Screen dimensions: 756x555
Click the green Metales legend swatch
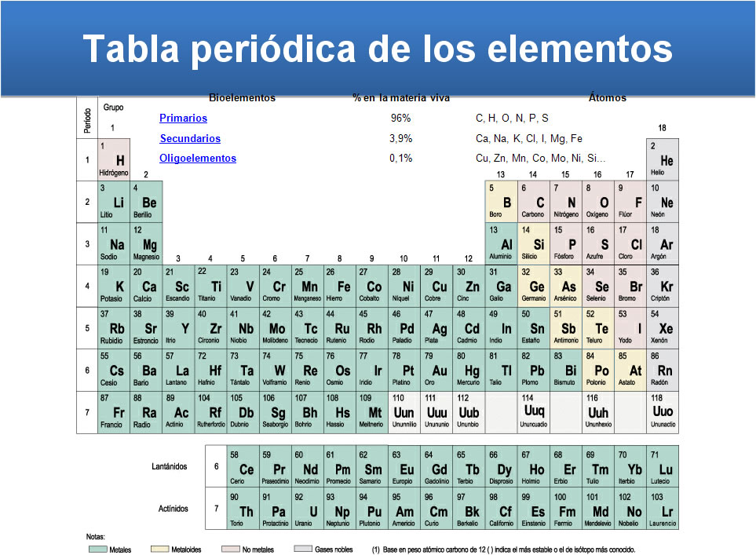click(97, 550)
